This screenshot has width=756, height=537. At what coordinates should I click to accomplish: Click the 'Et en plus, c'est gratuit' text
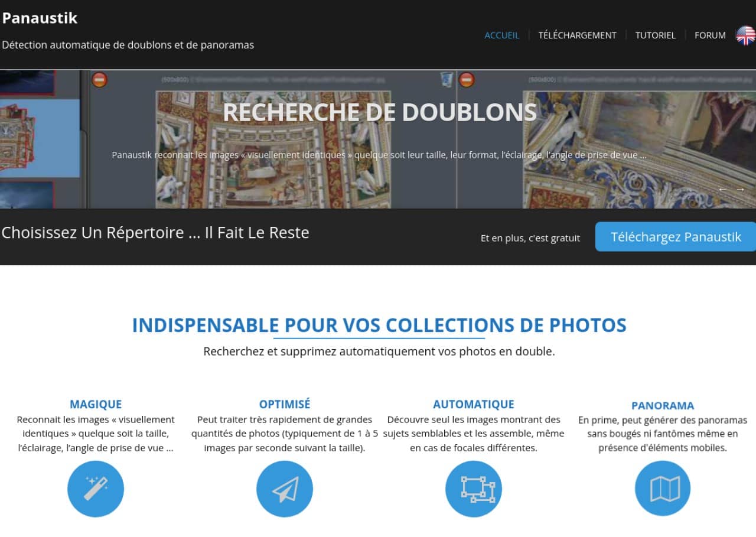pyautogui.click(x=530, y=238)
